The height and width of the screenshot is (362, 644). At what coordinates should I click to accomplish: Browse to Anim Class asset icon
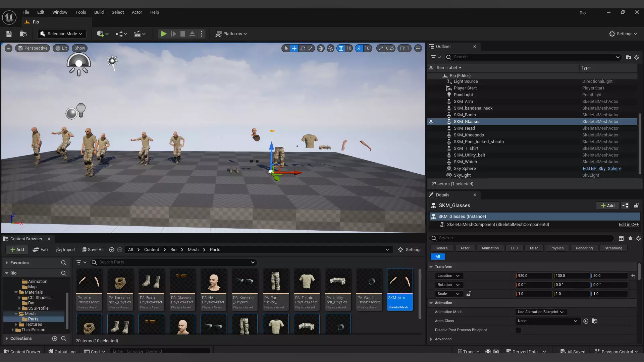[x=594, y=321]
